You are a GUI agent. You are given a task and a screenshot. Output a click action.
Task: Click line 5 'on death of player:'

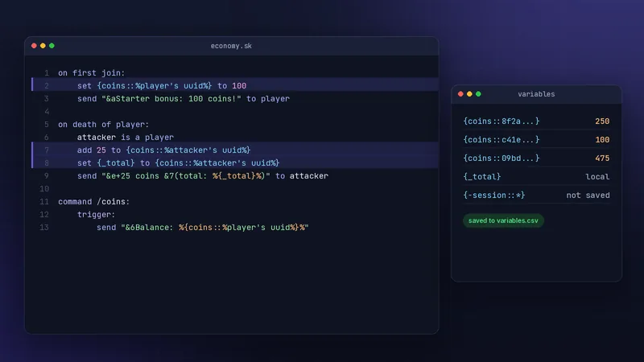click(104, 125)
